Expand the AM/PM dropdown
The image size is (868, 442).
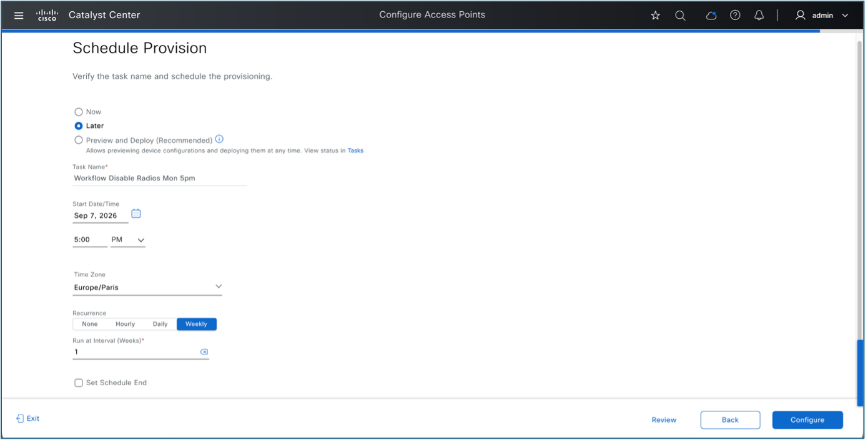pos(128,240)
